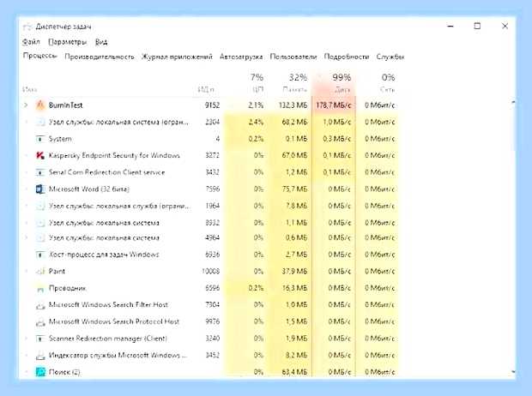Click the 2,4% CPU value of process 2304
The width and height of the screenshot is (532, 396).
point(256,122)
